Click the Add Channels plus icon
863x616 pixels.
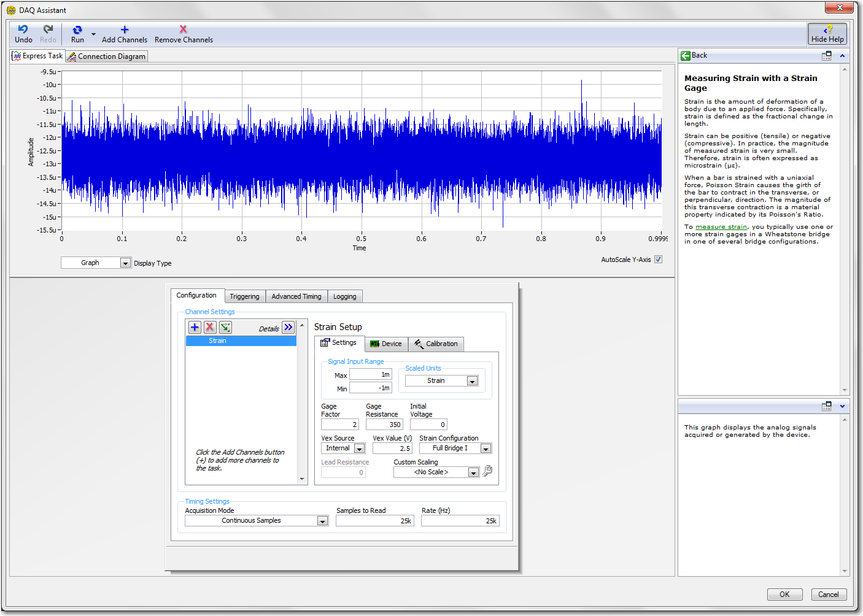click(x=125, y=29)
